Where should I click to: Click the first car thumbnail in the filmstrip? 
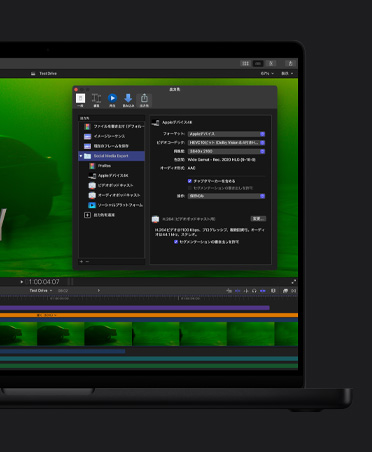click(x=18, y=334)
